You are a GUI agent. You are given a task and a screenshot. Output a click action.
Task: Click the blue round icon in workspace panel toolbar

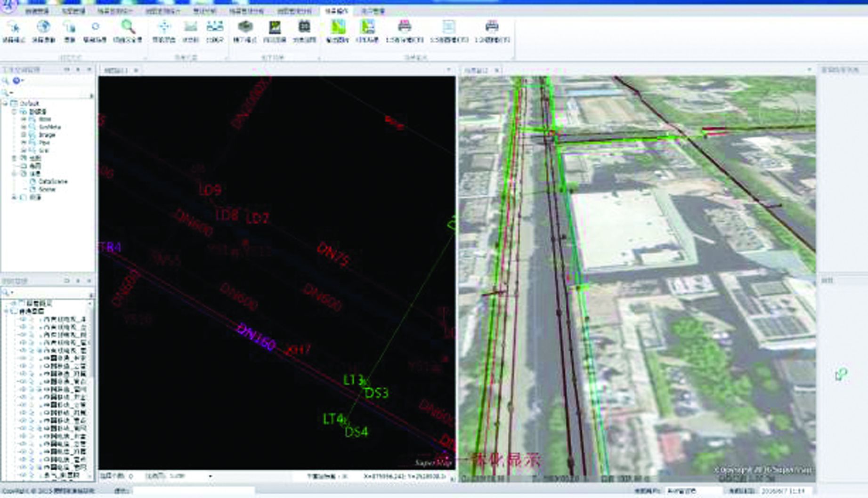click(x=16, y=81)
